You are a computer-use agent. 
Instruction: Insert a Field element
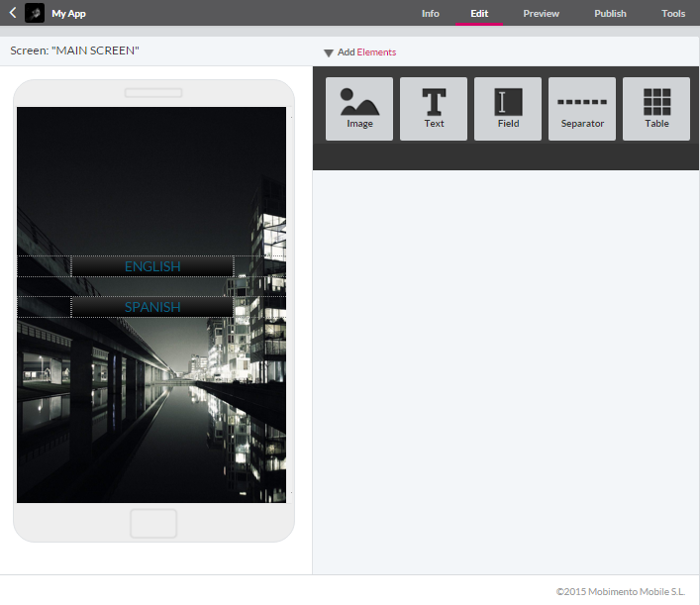508,109
